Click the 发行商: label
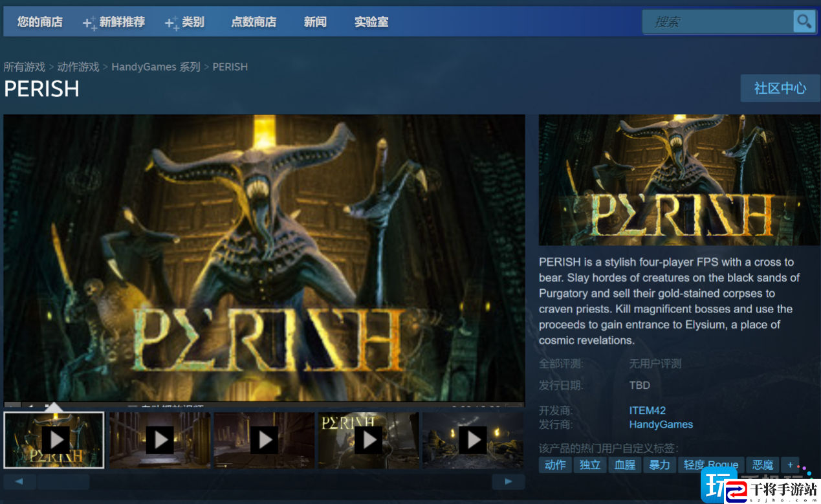This screenshot has width=821, height=504. tap(556, 424)
